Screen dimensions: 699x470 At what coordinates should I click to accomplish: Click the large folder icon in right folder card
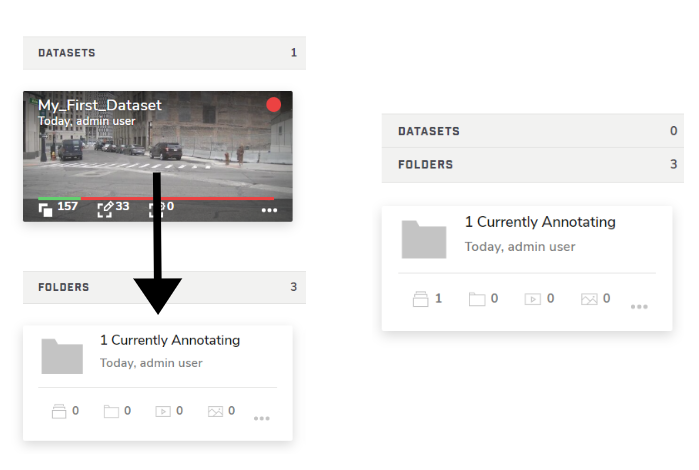(x=424, y=240)
